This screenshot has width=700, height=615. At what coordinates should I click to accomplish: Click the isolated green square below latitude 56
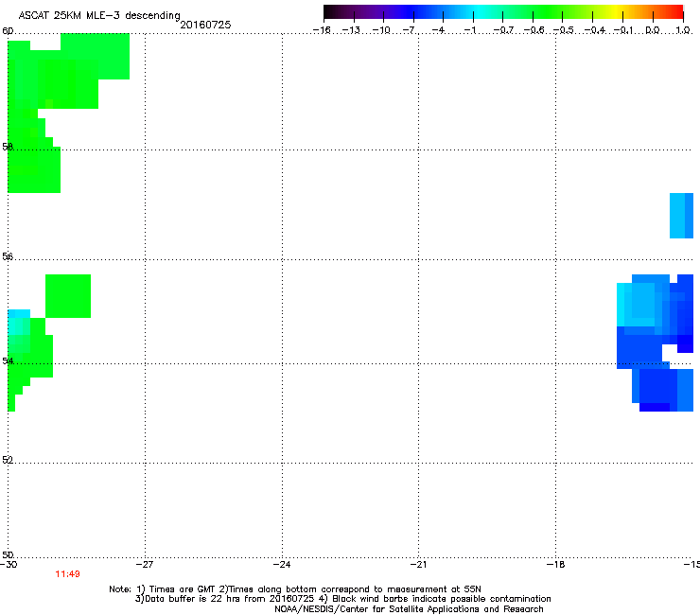pyautogui.click(x=68, y=296)
